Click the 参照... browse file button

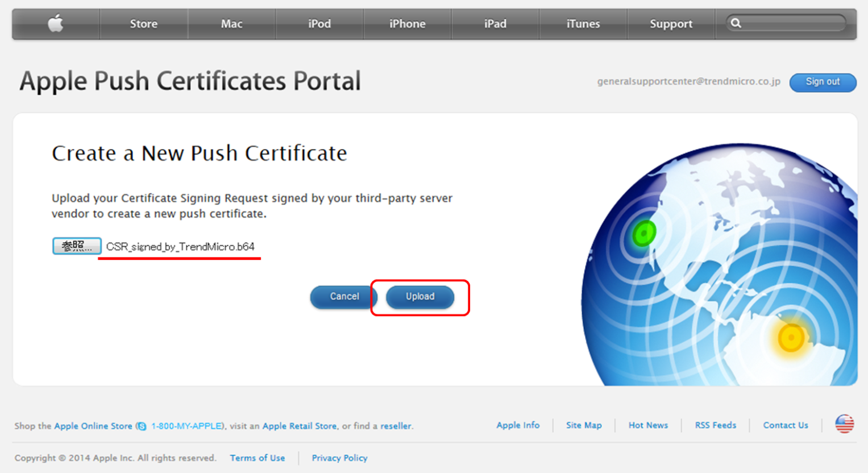pyautogui.click(x=77, y=246)
